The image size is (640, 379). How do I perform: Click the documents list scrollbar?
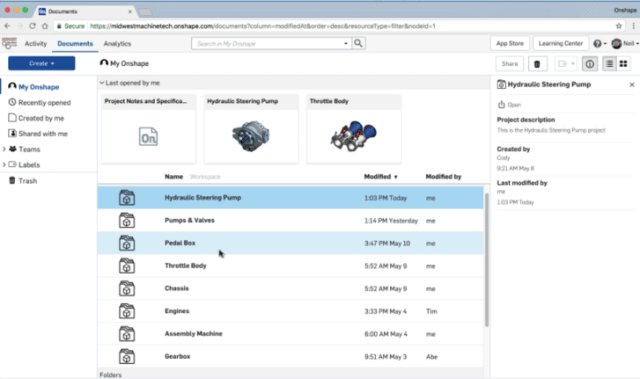pyautogui.click(x=487, y=260)
